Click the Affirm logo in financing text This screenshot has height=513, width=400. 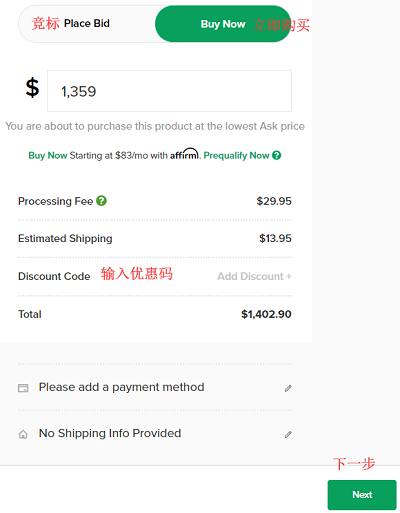[185, 154]
